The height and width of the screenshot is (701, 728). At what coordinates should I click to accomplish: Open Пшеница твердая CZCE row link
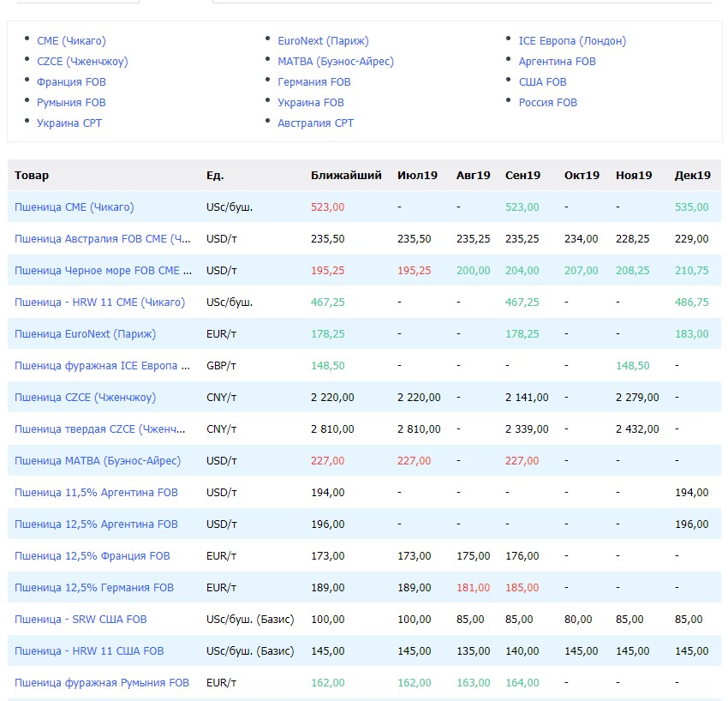[x=100, y=429]
